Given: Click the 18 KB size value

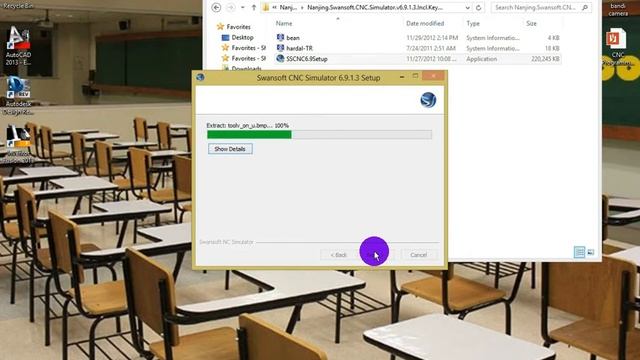Looking at the screenshot, I should 552,48.
